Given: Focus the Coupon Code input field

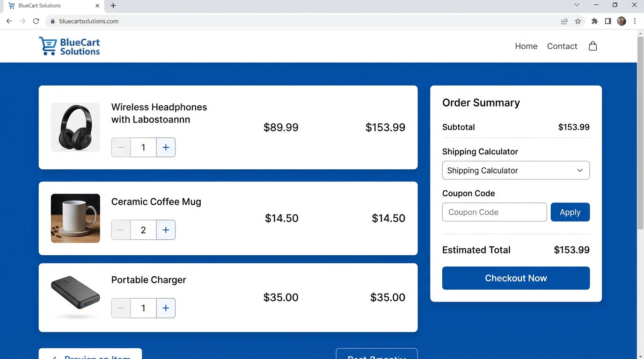Looking at the screenshot, I should 494,212.
